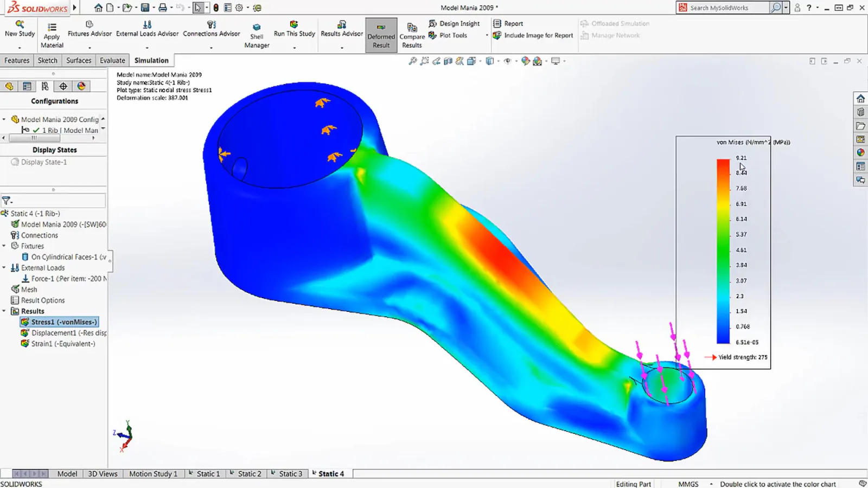Click the Rebuild traffic light icon
The image size is (868, 488).
tap(216, 8)
